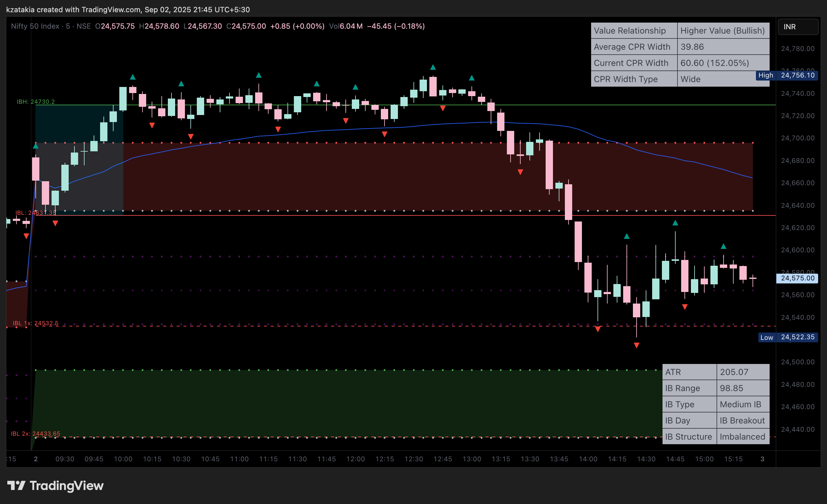Click the 12:00 time axis label
Screen dimensions: 827x504
(356, 459)
